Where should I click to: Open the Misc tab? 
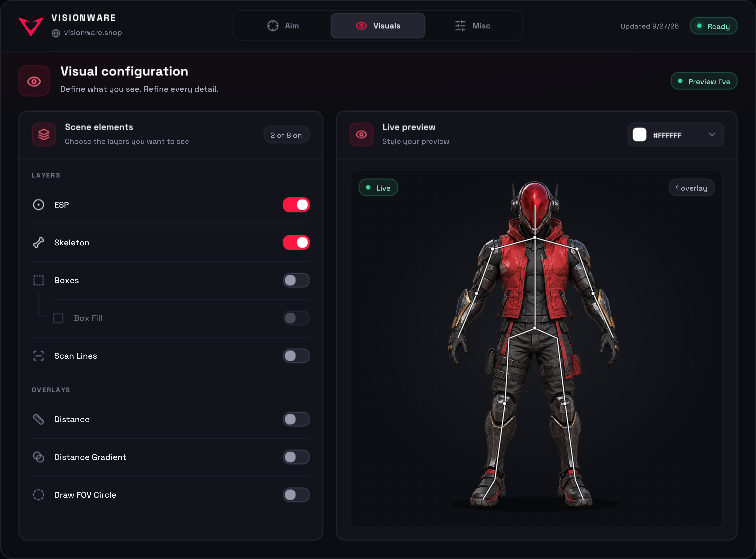pyautogui.click(x=473, y=26)
